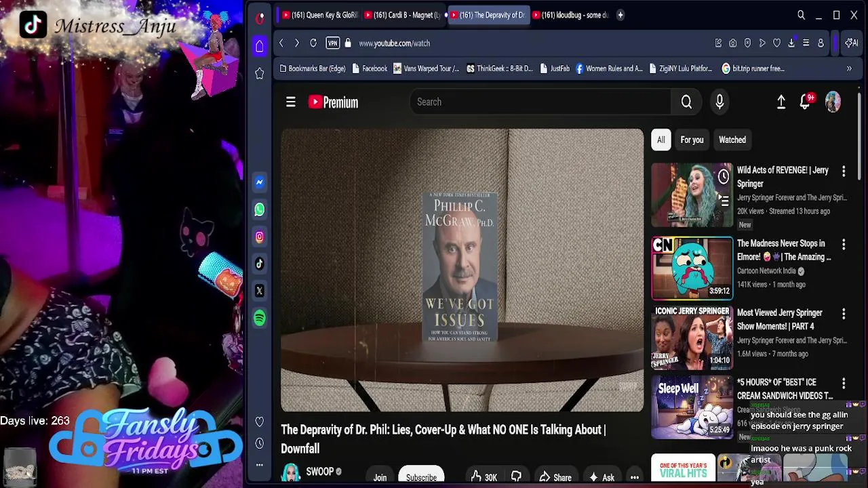Open bookmarks star in Opera sidebar
This screenshot has height=488, width=868.
tap(260, 73)
